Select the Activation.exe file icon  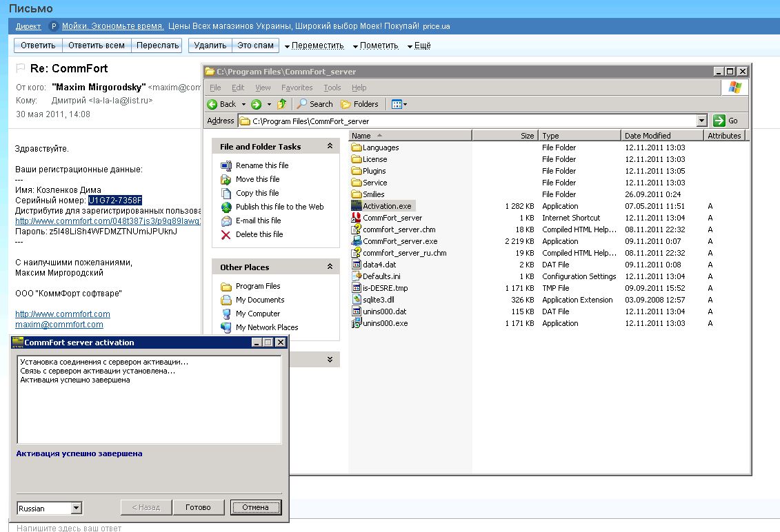pyautogui.click(x=356, y=206)
